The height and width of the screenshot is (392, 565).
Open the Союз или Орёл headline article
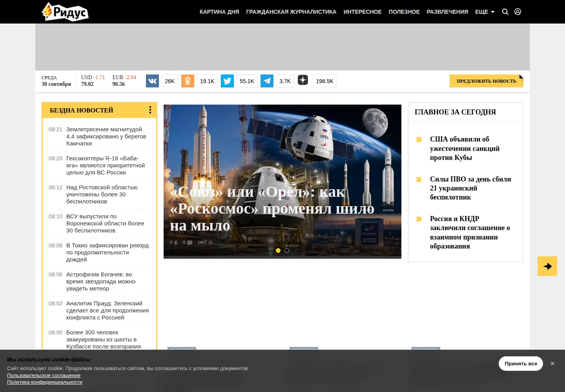pyautogui.click(x=272, y=209)
